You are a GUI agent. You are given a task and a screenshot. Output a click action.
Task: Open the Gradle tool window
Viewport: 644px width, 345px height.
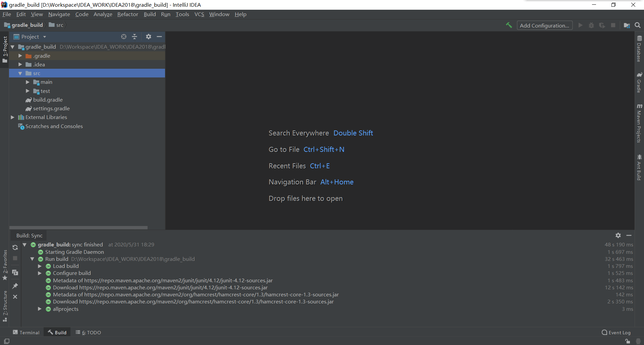pos(640,83)
